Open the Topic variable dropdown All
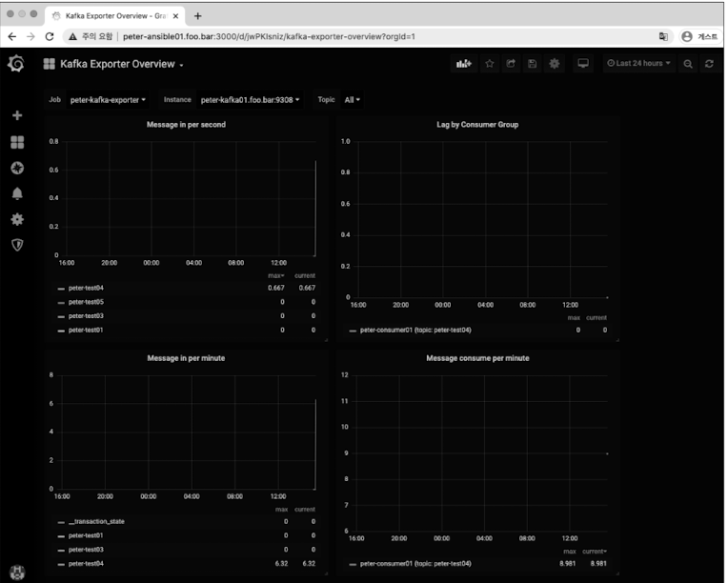This screenshot has height=583, width=728. (352, 100)
